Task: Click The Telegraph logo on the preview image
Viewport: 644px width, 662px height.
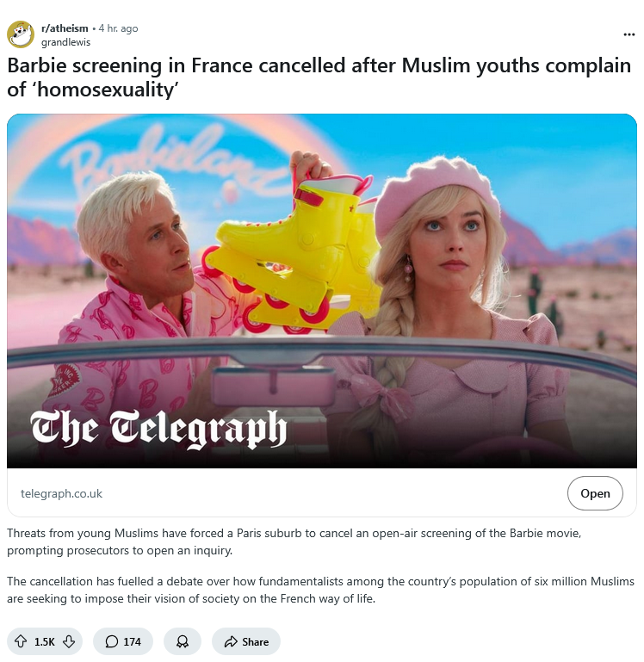Action: pos(158,429)
